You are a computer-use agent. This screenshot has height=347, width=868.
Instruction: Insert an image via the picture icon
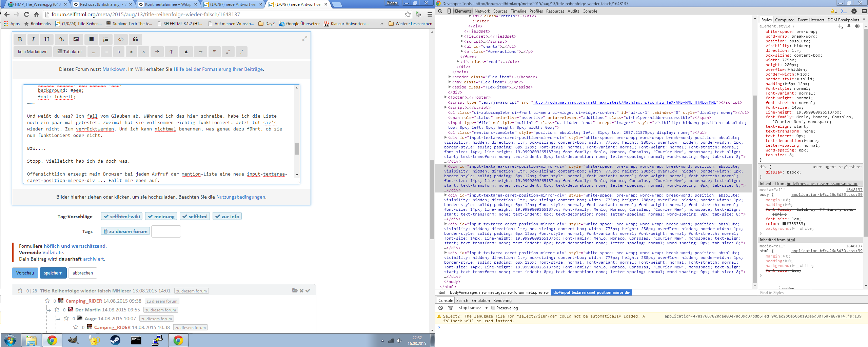coord(76,39)
